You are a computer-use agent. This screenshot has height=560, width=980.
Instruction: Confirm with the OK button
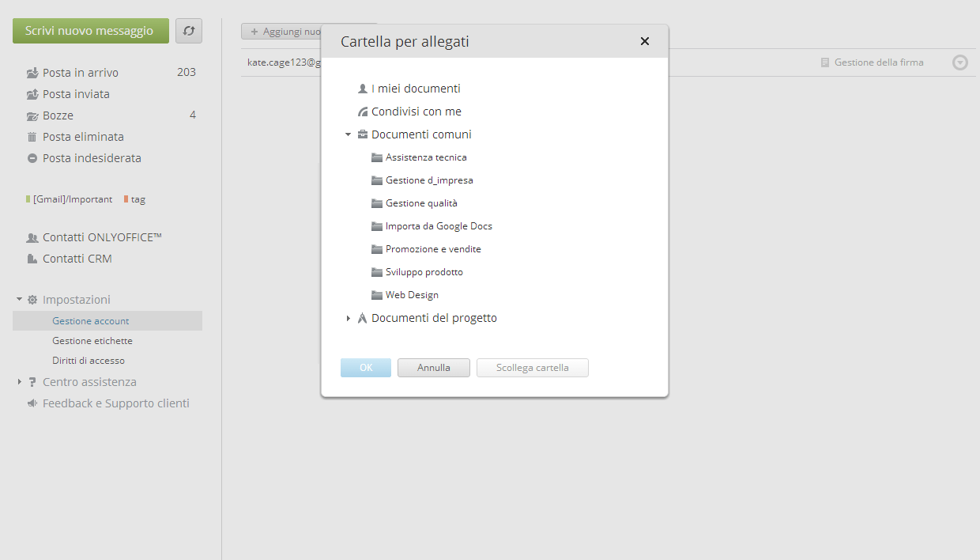[x=366, y=368]
